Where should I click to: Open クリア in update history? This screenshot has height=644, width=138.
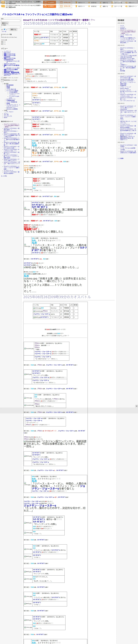click(122, 26)
